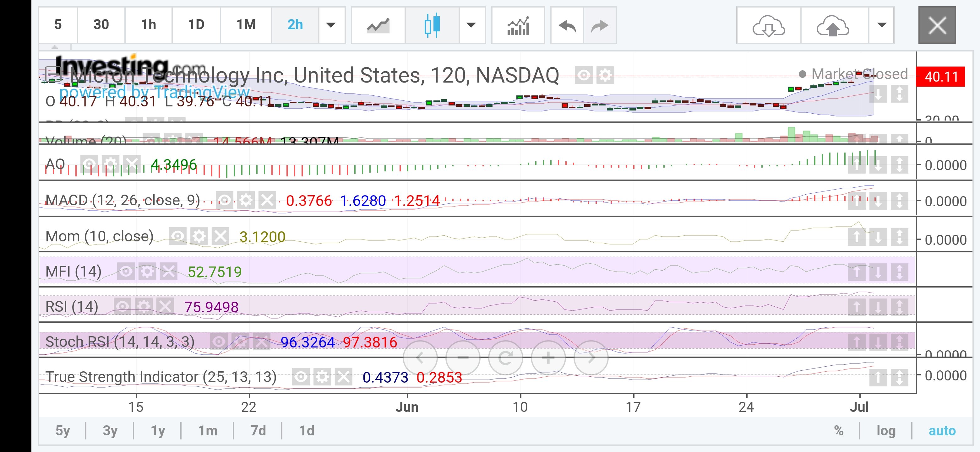Screen dimensions: 980x452
Task: Open Mom indicator settings
Action: coord(199,236)
